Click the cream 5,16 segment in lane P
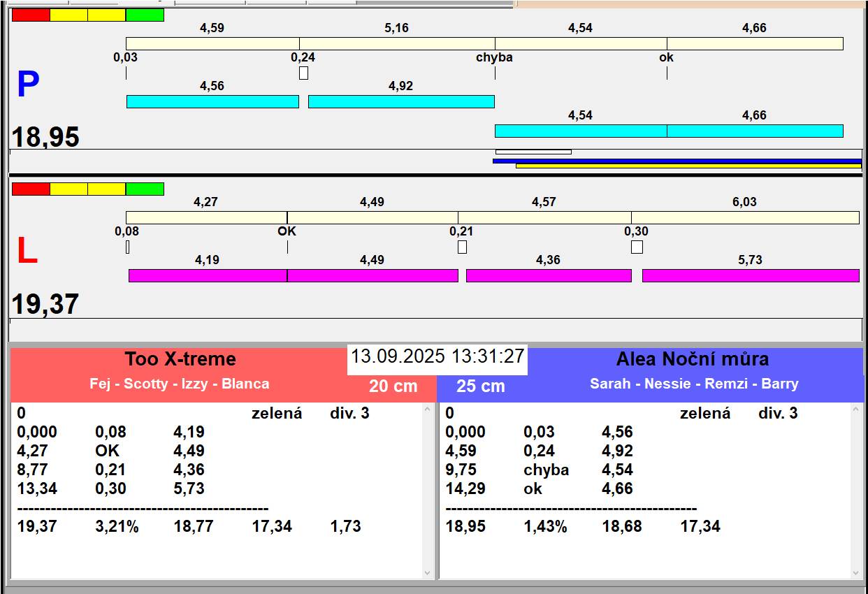Viewport: 868px width, 594px height. point(397,43)
